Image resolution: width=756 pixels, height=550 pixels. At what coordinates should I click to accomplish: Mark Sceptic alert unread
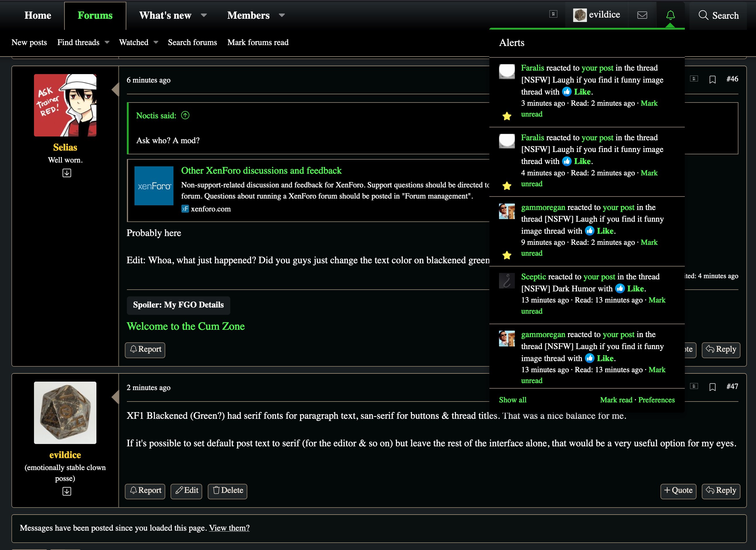(656, 300)
